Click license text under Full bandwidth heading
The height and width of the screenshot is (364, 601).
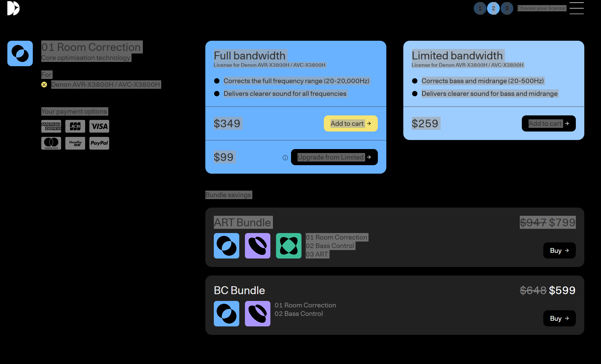[x=270, y=65]
